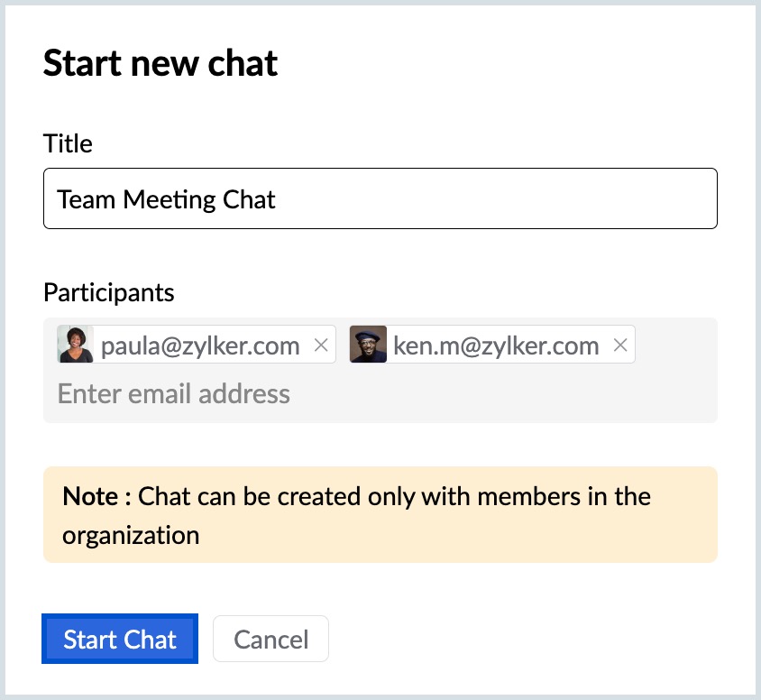
Task: Click the word "organization" in the note
Action: point(131,535)
